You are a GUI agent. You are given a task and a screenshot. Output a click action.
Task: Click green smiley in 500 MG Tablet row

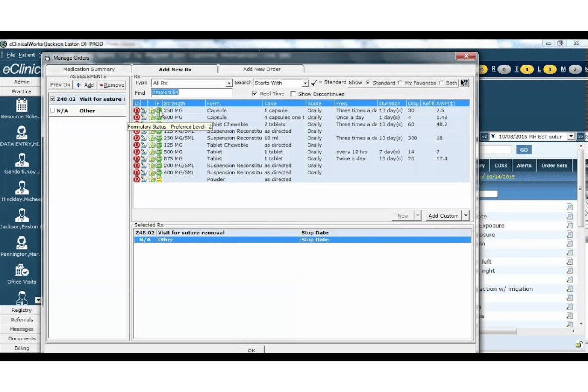[x=159, y=152]
